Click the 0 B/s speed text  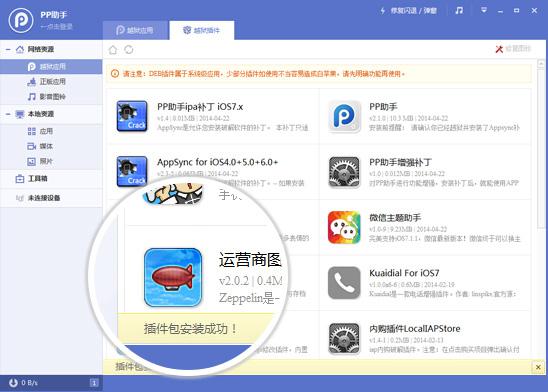pos(29,383)
